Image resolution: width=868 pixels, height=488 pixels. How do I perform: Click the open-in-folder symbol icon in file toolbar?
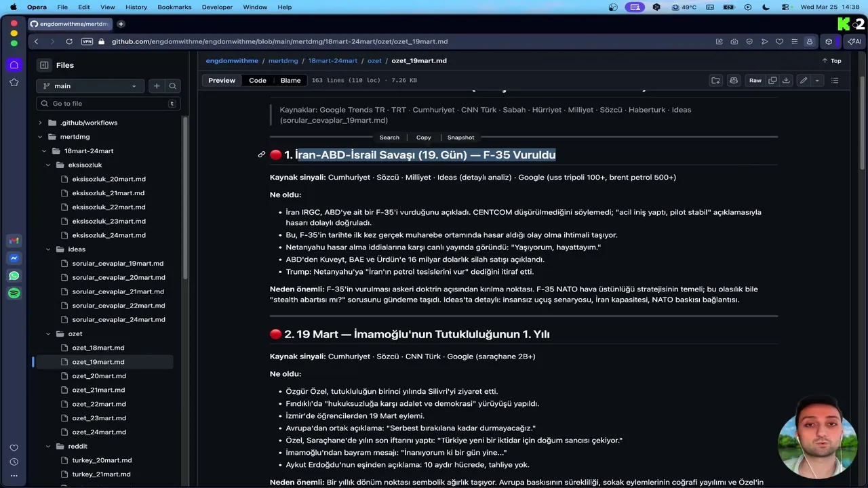click(x=715, y=80)
